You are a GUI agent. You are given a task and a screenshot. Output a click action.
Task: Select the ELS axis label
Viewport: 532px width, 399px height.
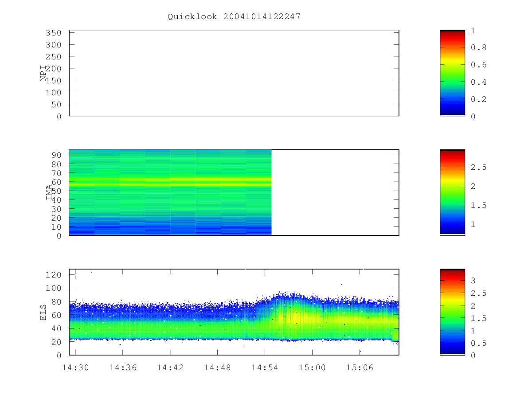tap(43, 312)
